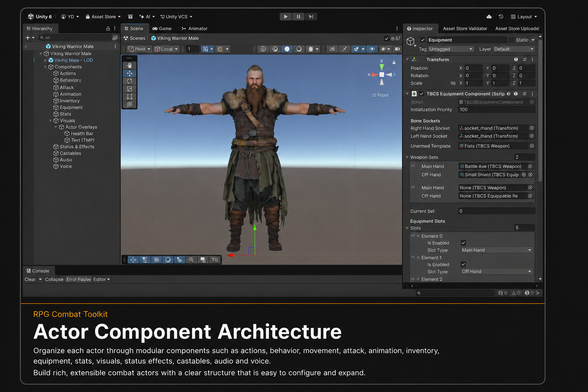The image size is (588, 392).
Task: Click Scenes breadcrumb in scene view
Action: click(134, 38)
